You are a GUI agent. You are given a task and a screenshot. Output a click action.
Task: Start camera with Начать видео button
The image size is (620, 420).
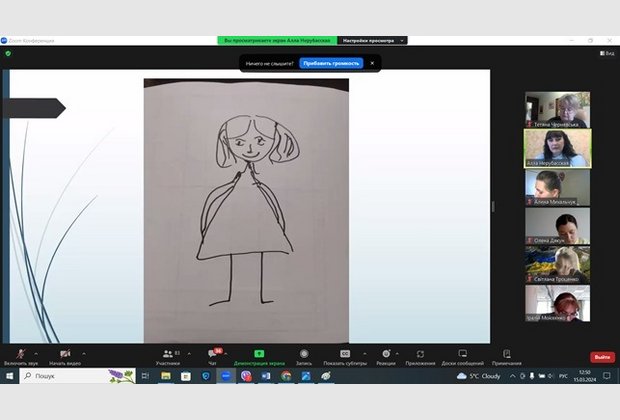click(64, 355)
